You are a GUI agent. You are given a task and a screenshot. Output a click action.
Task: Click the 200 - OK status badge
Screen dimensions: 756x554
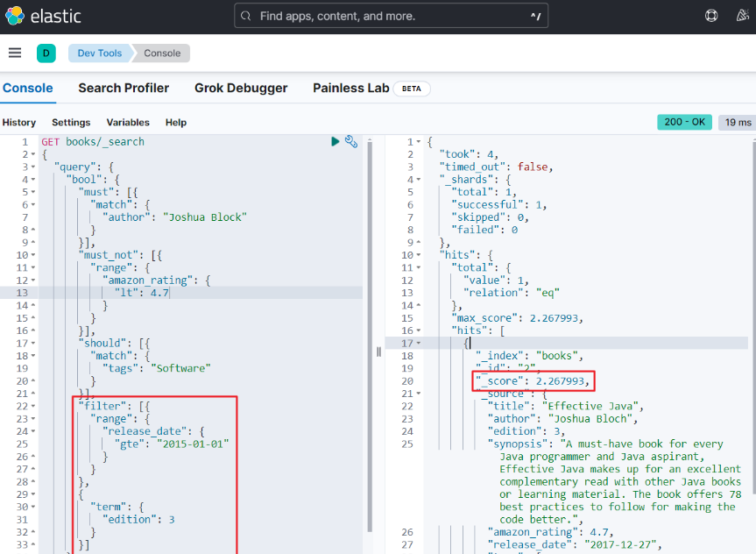point(685,122)
